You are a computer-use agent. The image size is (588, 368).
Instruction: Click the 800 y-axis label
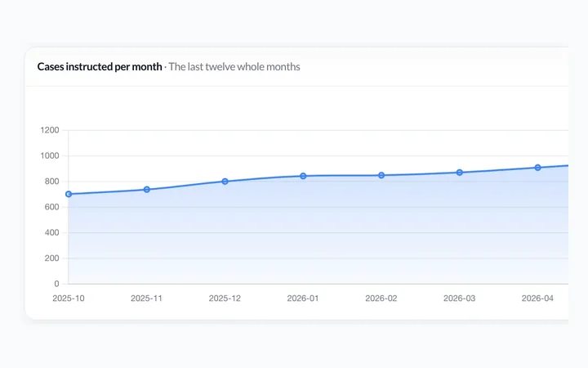pyautogui.click(x=51, y=182)
